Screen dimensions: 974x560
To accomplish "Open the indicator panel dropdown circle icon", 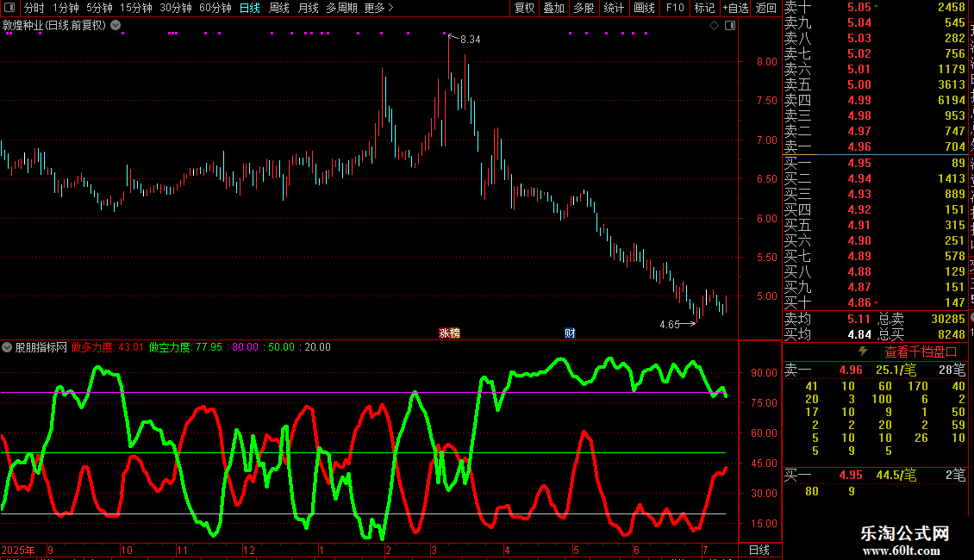I will pos(7,347).
